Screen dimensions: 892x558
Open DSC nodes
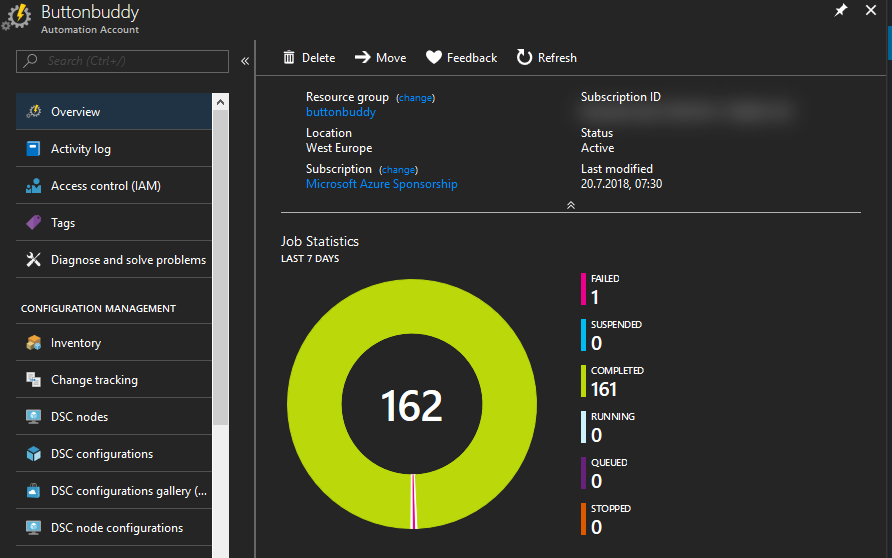[114, 416]
